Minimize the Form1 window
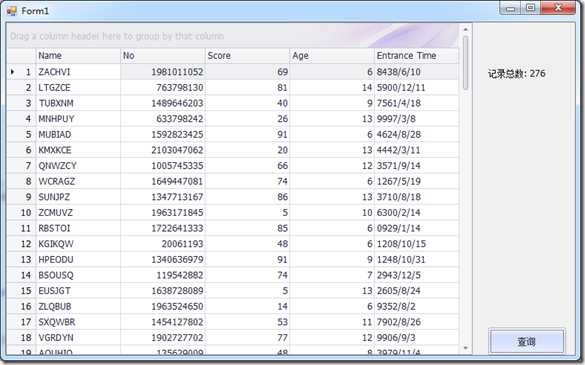The width and height of the screenshot is (585, 365). [510, 8]
